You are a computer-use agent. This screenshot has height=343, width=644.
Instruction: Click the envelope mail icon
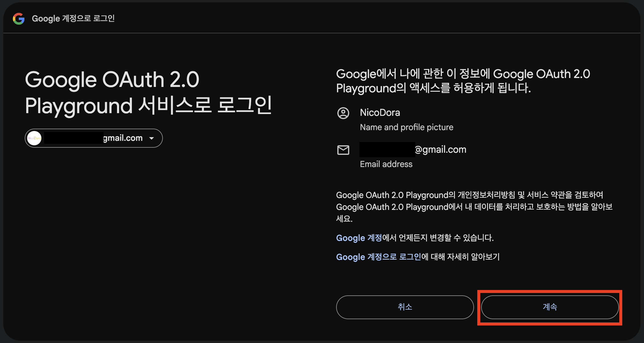click(343, 150)
